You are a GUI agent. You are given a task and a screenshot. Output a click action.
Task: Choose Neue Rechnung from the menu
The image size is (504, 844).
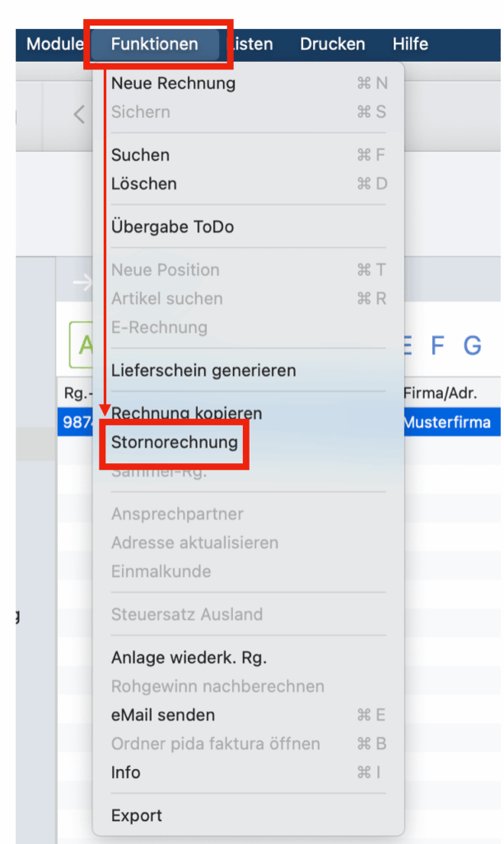coord(174,83)
